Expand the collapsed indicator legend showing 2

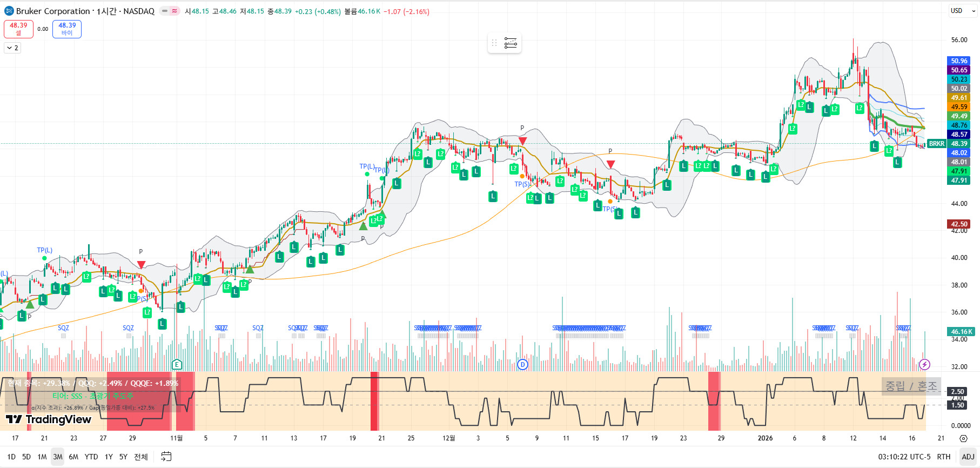coord(12,48)
